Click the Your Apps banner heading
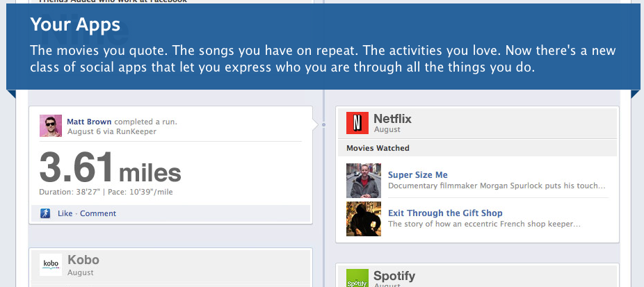 (75, 25)
